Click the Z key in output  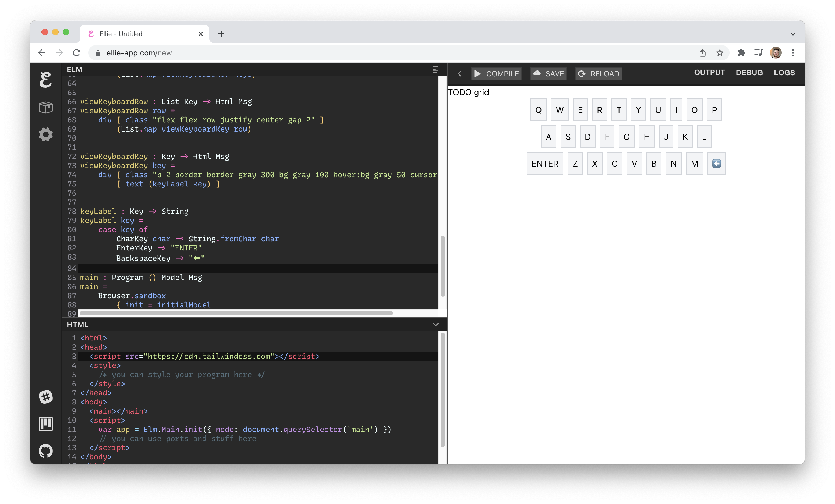tap(575, 164)
